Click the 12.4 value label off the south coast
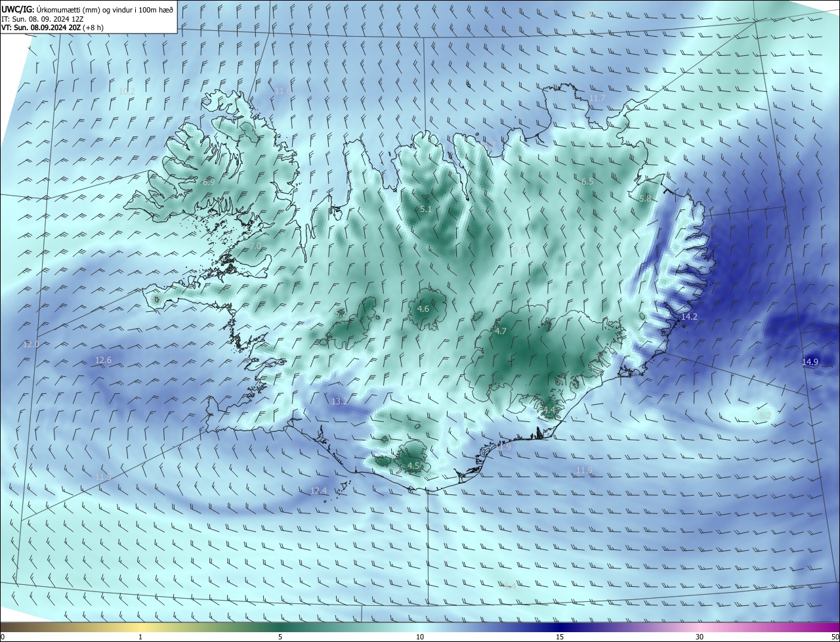The image size is (840, 642). 318,490
